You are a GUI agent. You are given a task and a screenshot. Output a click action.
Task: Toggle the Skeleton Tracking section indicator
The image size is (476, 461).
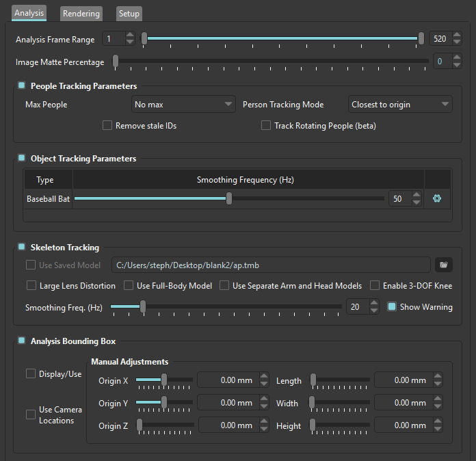tap(22, 247)
